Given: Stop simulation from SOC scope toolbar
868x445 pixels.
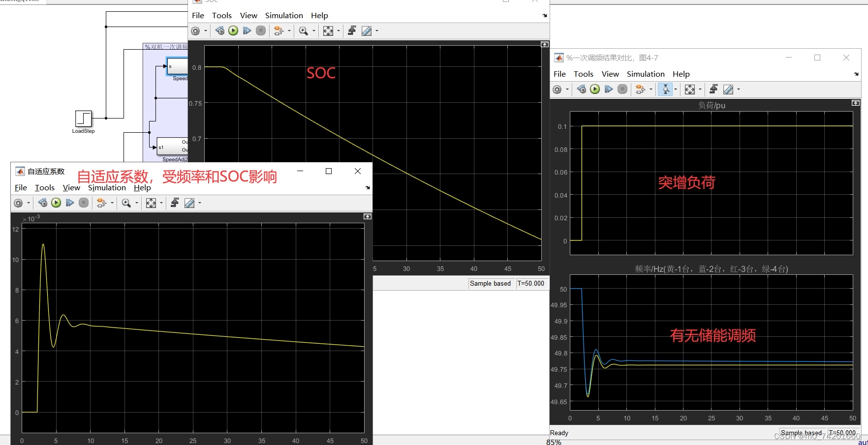Looking at the screenshot, I should pos(261,31).
